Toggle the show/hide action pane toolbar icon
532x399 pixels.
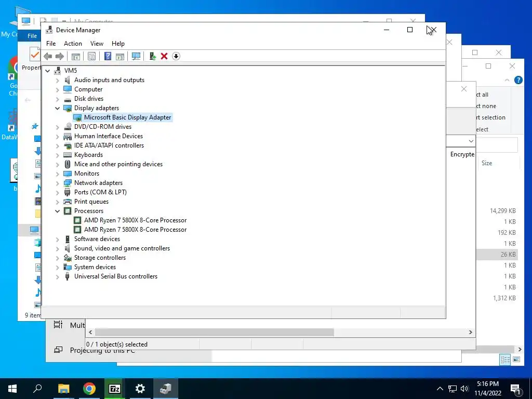click(x=120, y=56)
